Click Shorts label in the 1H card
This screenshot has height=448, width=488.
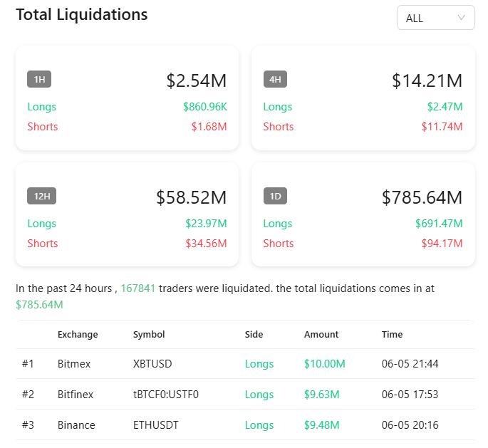[43, 127]
